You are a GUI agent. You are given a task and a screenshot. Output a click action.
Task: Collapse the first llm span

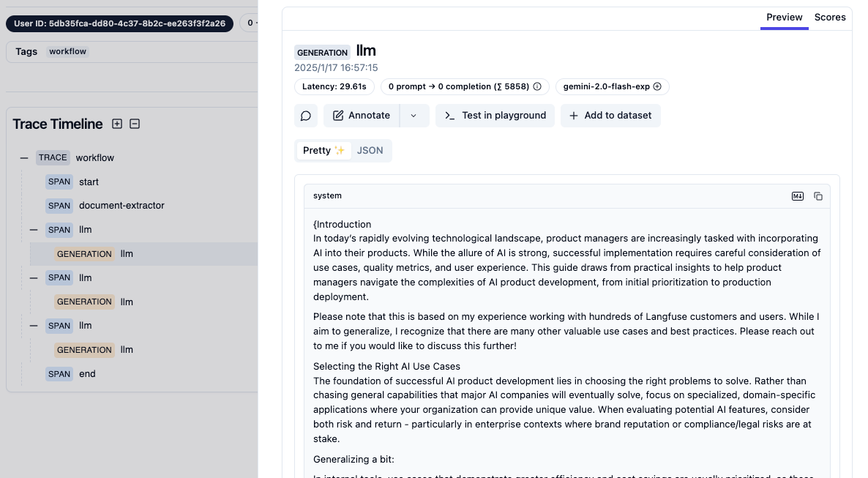pyautogui.click(x=34, y=230)
